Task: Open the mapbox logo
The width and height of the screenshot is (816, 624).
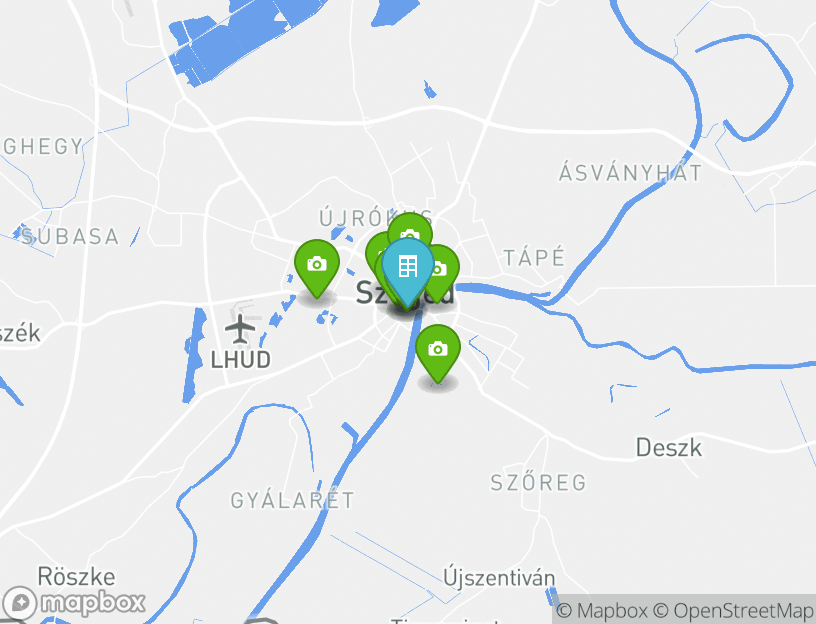Action: point(74,604)
